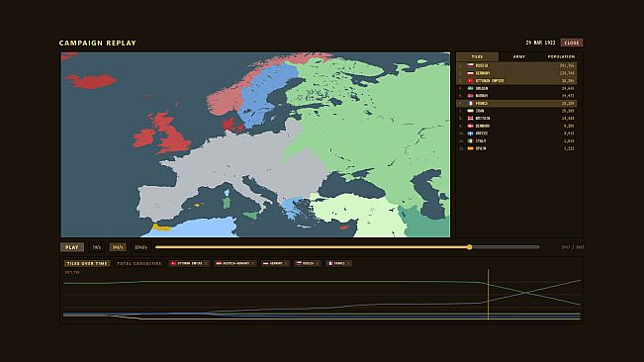The image size is (644, 362).
Task: Remove the Germany chip using its X
Action: coord(286,263)
